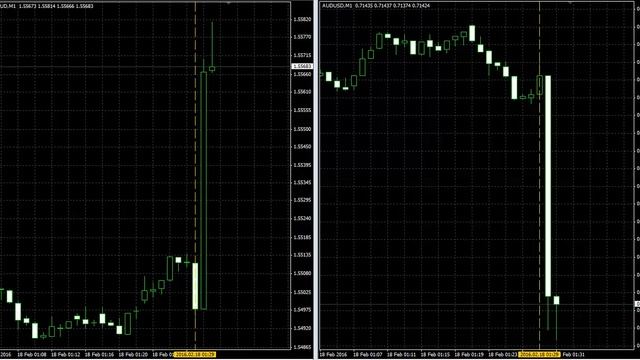Click the 18 Feb 01:20 time label
640x360 pixels.
(x=133, y=355)
